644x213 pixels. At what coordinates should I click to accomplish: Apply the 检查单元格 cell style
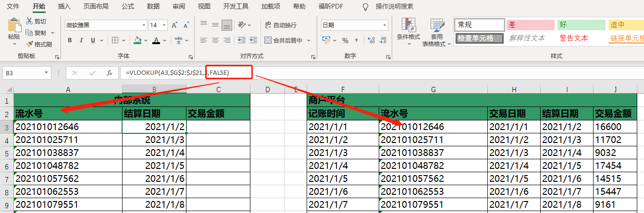[479, 38]
